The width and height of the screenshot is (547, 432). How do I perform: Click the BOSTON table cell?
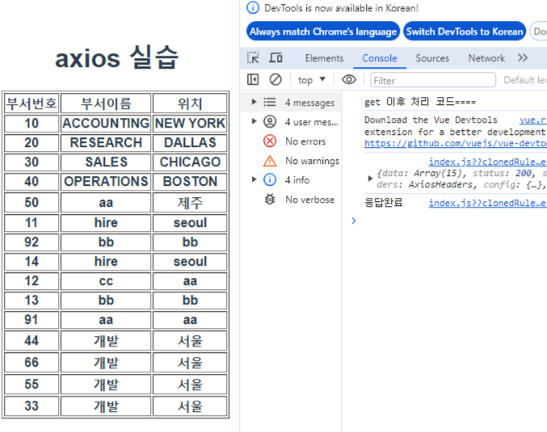pyautogui.click(x=190, y=181)
